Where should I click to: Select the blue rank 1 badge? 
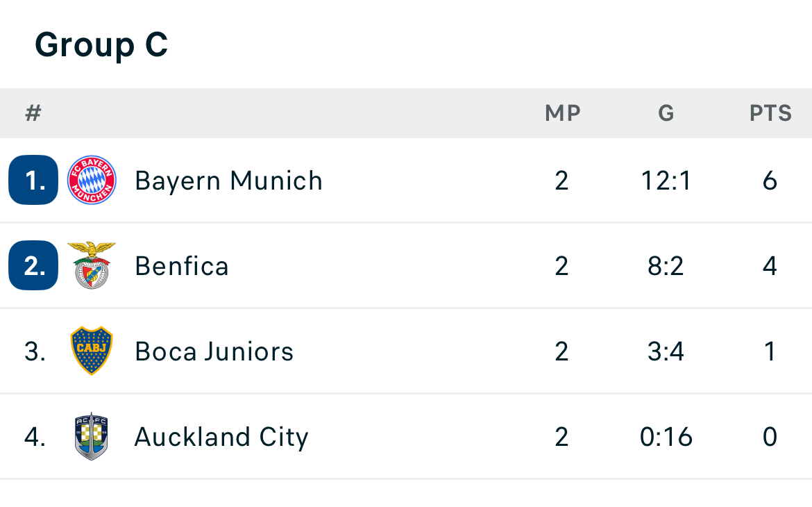point(33,180)
